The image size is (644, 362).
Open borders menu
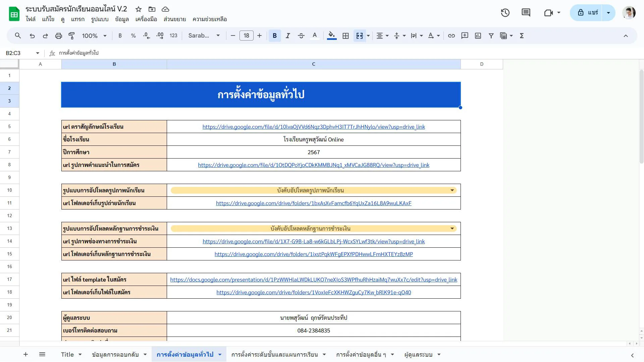[x=345, y=36]
